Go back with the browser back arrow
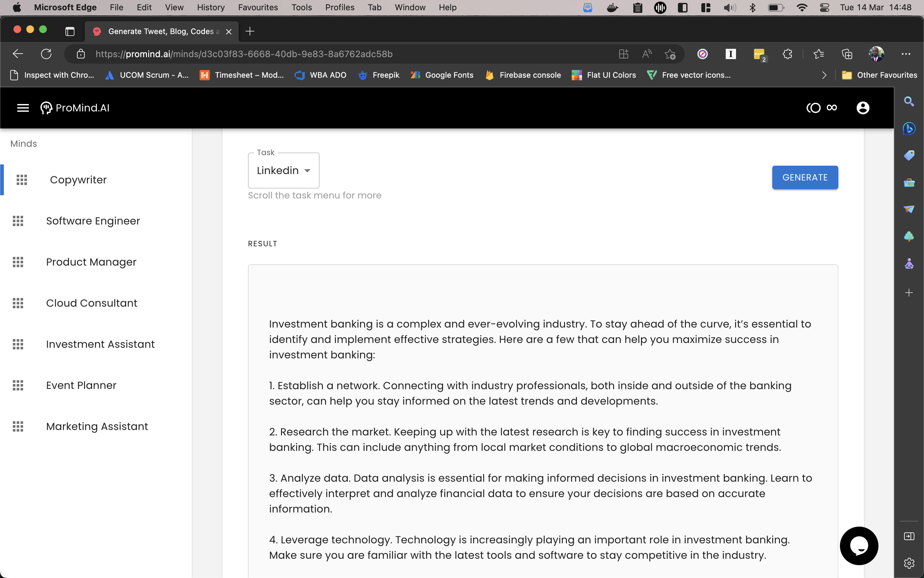 tap(18, 54)
